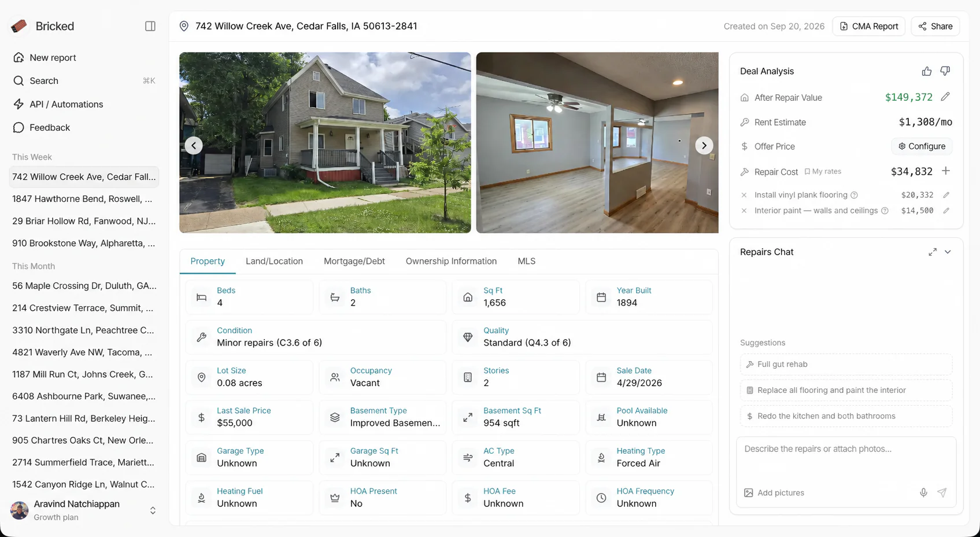This screenshot has width=980, height=537.
Task: Open Mortgage/Debt tab
Action: pyautogui.click(x=354, y=261)
